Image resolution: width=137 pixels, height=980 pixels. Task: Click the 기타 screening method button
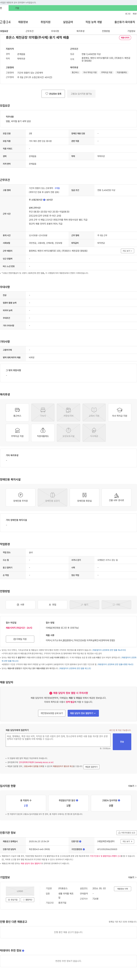[116, 605]
